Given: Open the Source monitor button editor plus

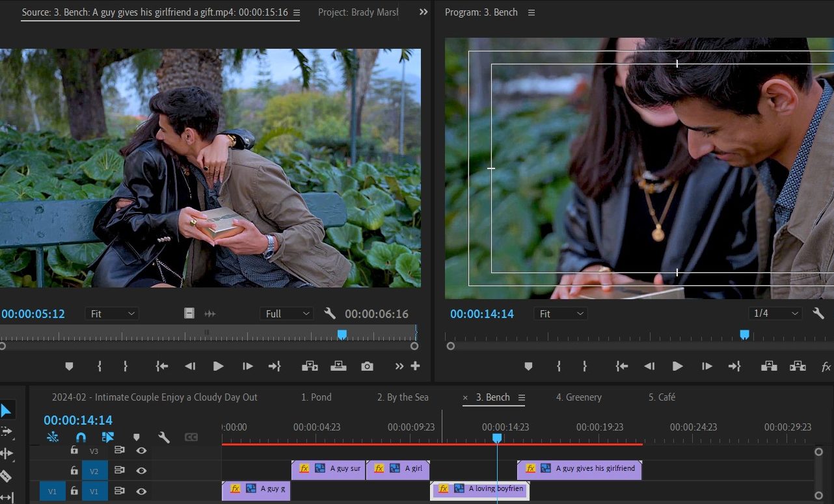Looking at the screenshot, I should [415, 366].
